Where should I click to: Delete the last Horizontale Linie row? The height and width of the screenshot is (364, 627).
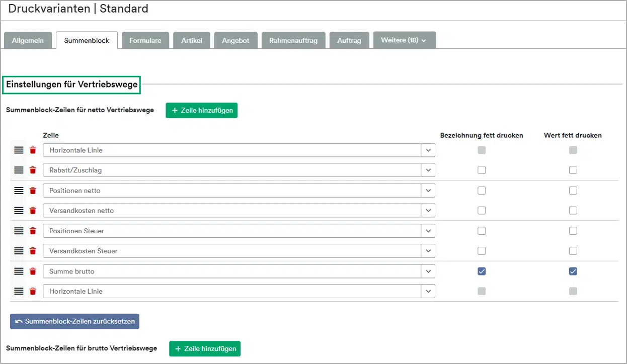tap(33, 291)
